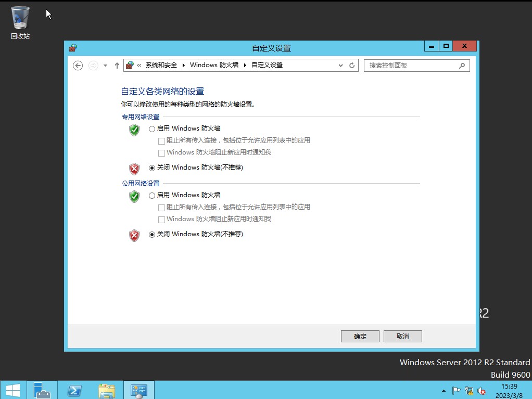Select turn off firewall for public network
The image size is (532, 399).
(x=152, y=235)
